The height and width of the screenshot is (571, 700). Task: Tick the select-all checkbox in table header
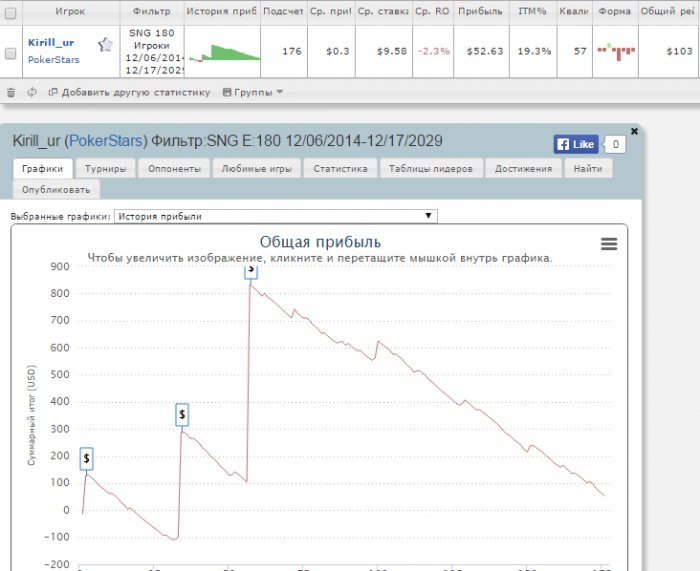pyautogui.click(x=10, y=13)
